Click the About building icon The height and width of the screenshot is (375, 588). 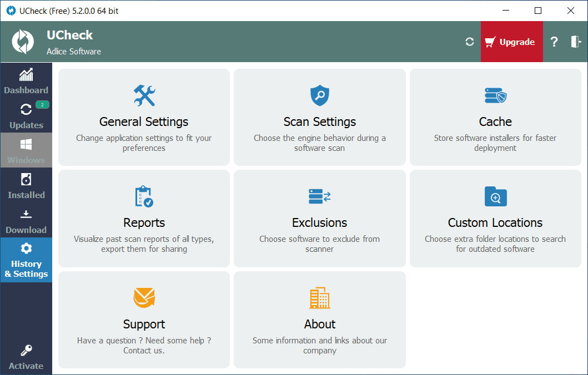tap(319, 298)
